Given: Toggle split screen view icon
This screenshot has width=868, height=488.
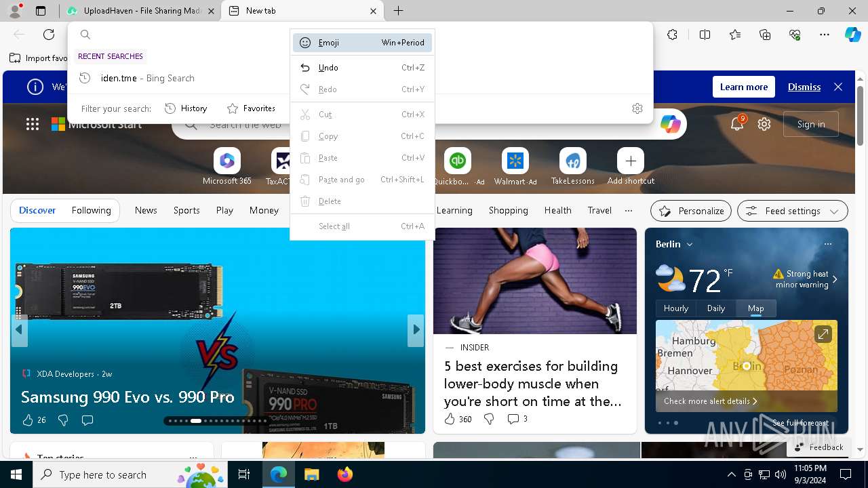Looking at the screenshot, I should [705, 35].
